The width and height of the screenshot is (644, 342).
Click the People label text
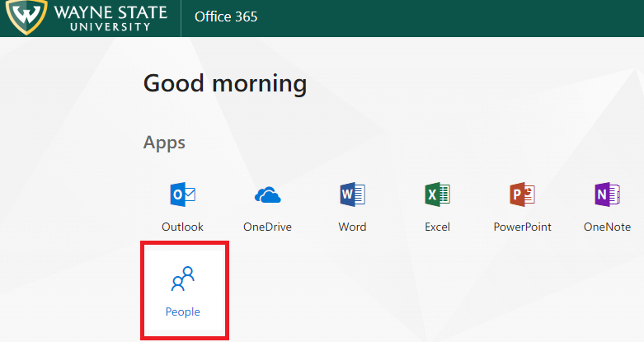183,312
